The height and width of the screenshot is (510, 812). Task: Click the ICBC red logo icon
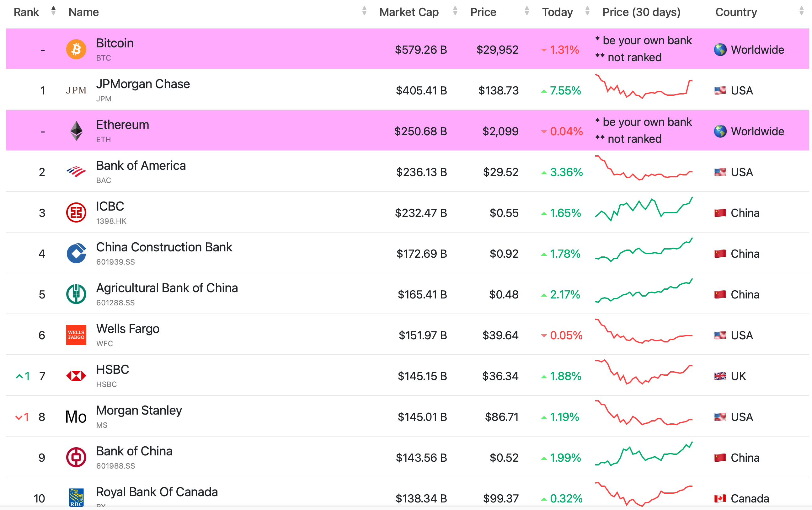point(76,212)
